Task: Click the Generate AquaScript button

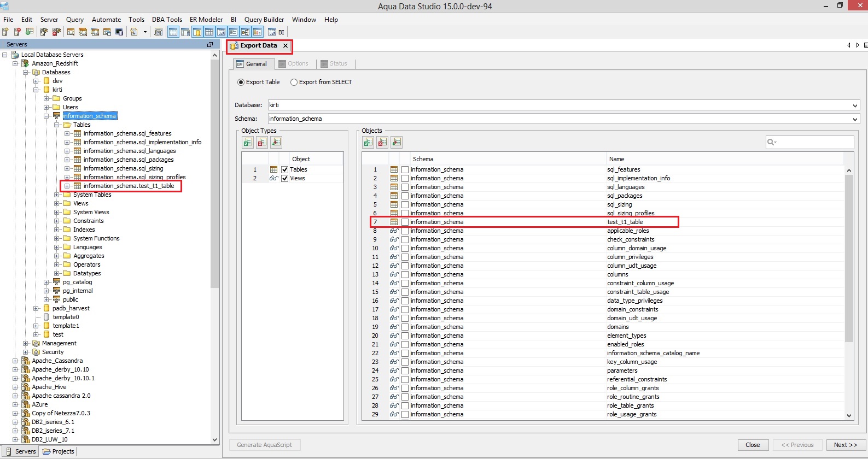Action: [x=264, y=445]
